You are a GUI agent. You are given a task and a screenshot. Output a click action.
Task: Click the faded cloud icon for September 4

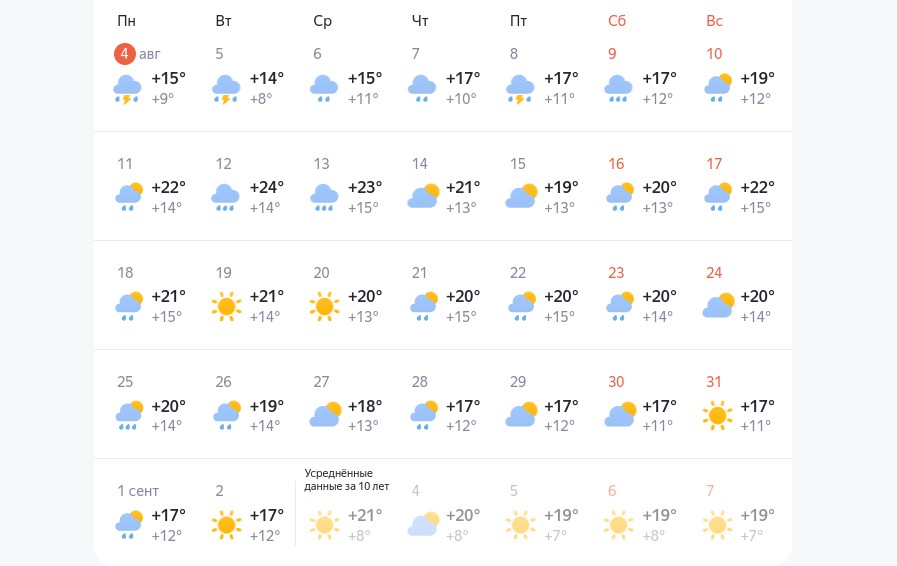coord(423,524)
